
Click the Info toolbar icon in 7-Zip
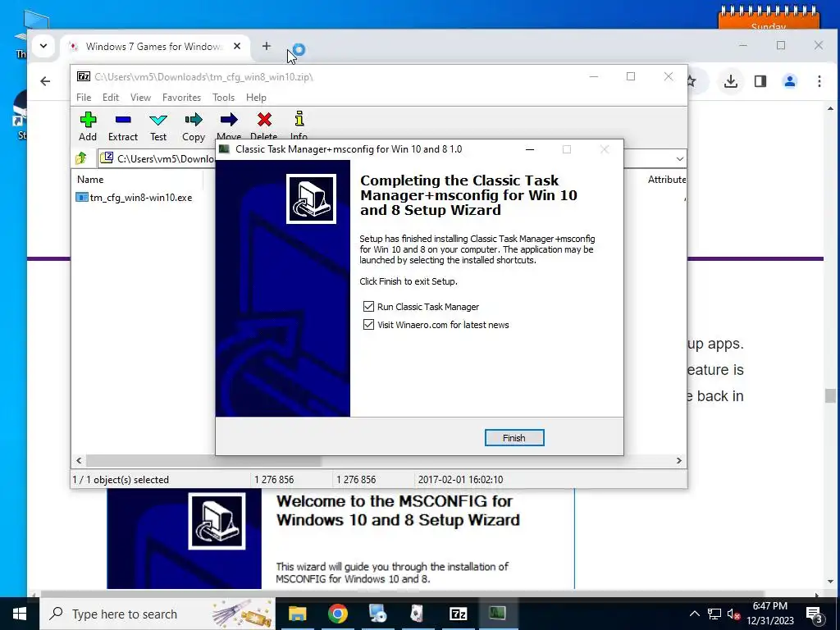pos(299,126)
